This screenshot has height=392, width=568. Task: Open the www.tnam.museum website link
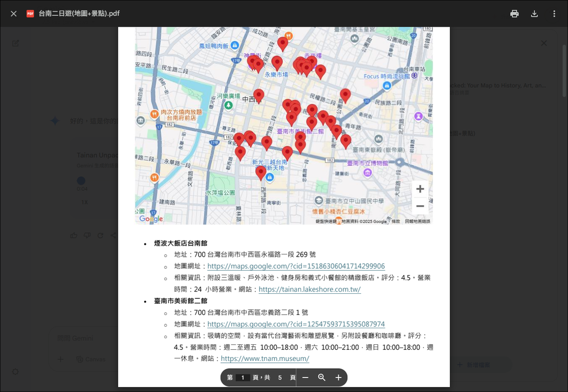tap(265, 359)
